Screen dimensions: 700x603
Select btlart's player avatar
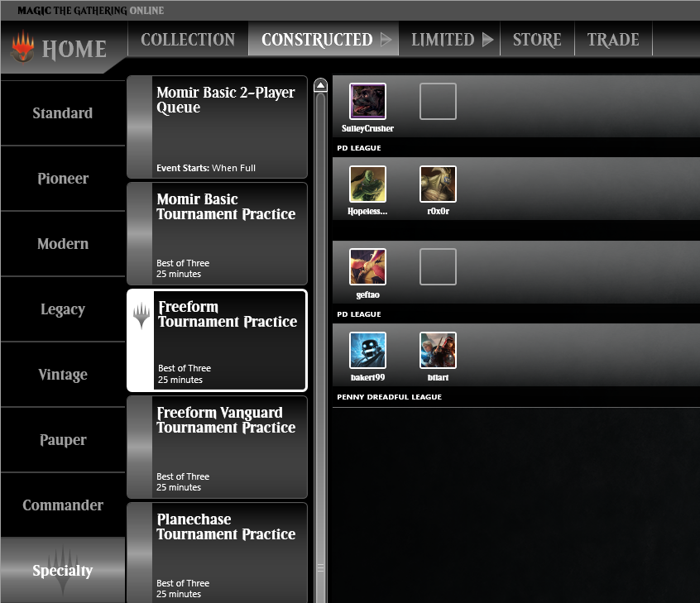(x=438, y=350)
